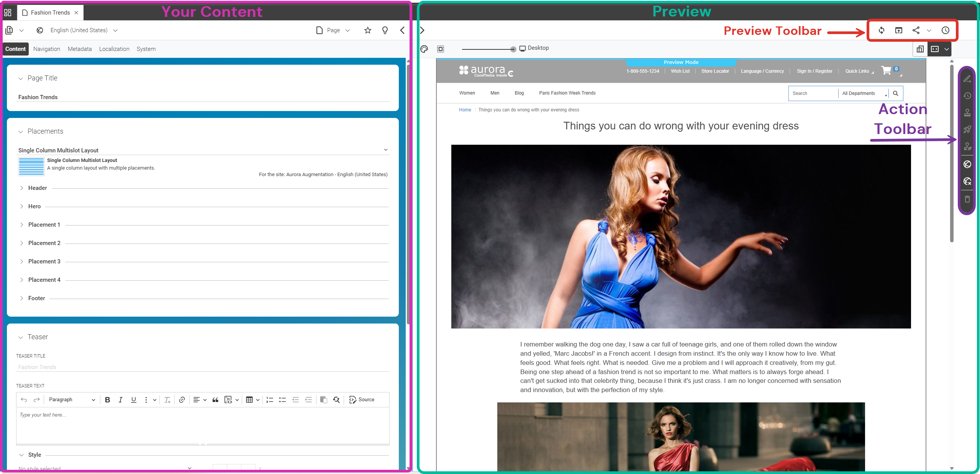Viewport: 980px width, 474px height.
Task: Switch to the Localization tab
Action: [114, 49]
